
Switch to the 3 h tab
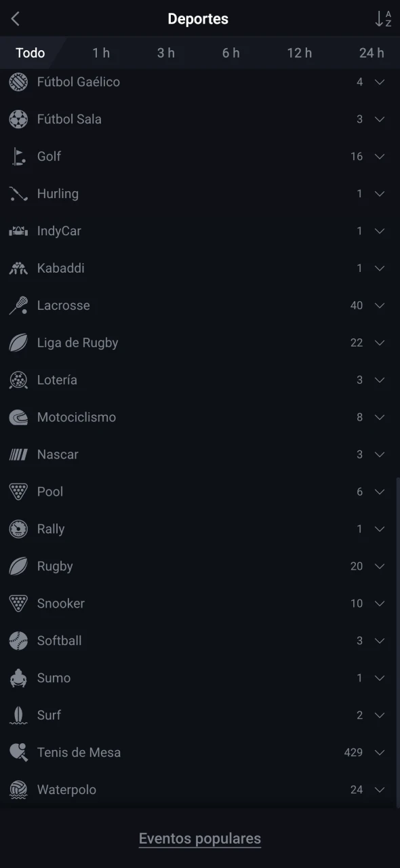point(166,53)
